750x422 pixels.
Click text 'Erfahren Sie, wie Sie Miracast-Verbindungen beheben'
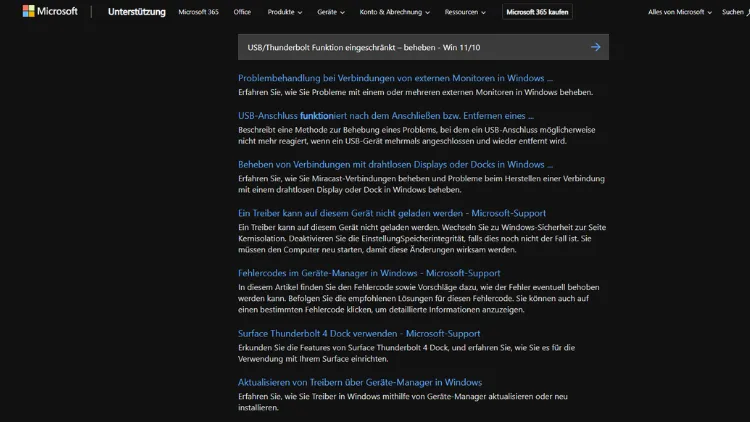[x=331, y=178]
